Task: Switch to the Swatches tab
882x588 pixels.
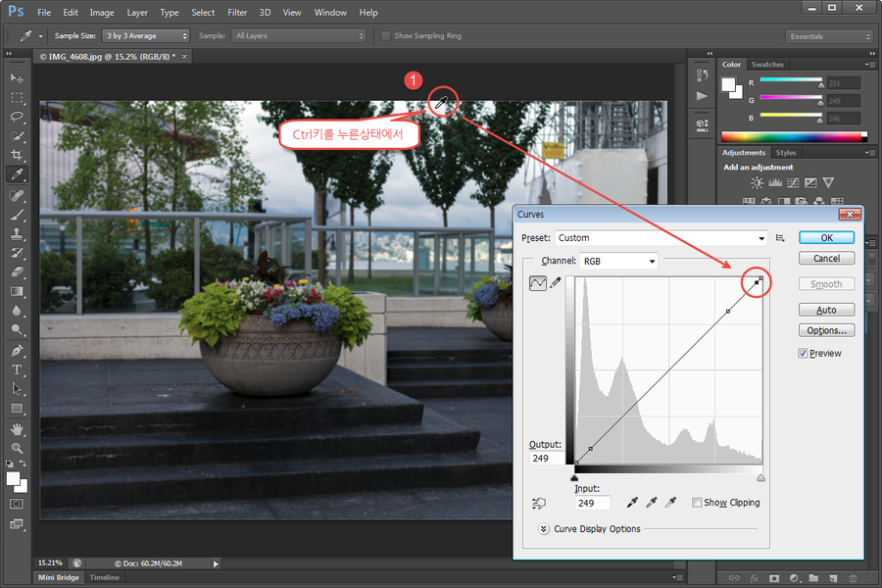Action: coord(767,65)
